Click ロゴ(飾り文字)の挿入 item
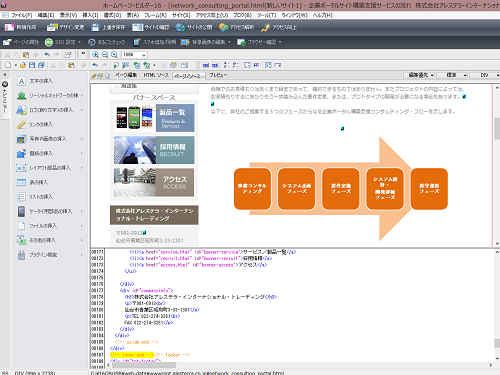This screenshot has height=375, width=500. [44, 110]
